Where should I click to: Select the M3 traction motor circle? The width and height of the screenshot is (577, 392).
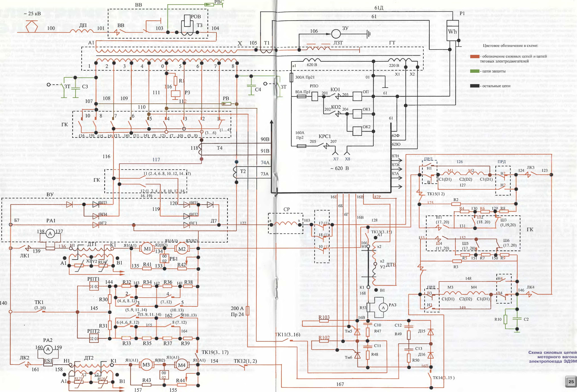[146, 365]
